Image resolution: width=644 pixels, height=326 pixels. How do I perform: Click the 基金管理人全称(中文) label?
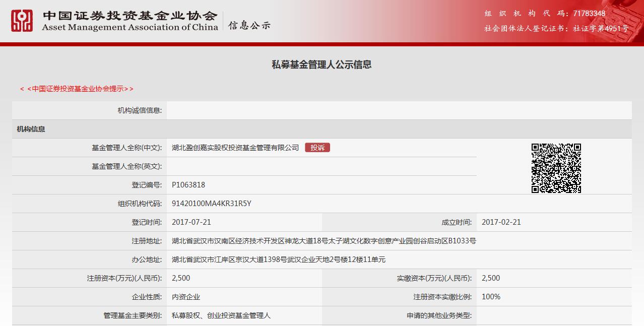[127, 148]
